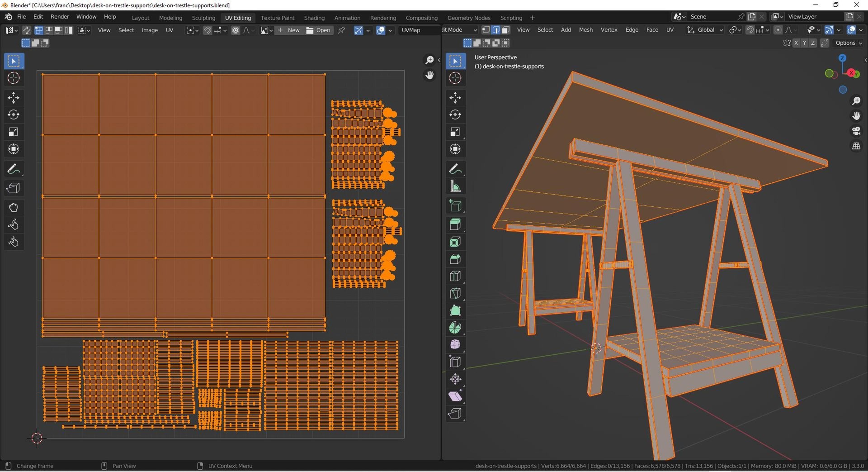Select the Shrink/Fatten tool
This screenshot has width=868, height=472.
coord(455,379)
